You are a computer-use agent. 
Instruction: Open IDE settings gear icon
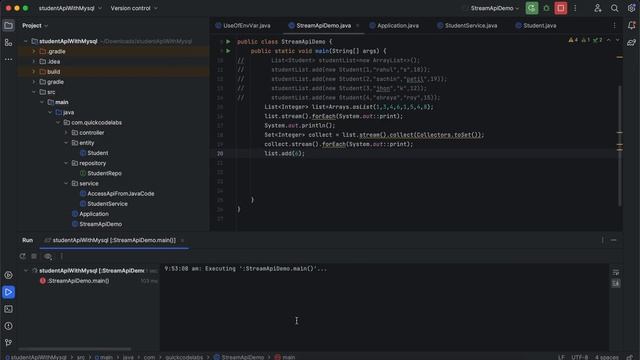click(631, 8)
